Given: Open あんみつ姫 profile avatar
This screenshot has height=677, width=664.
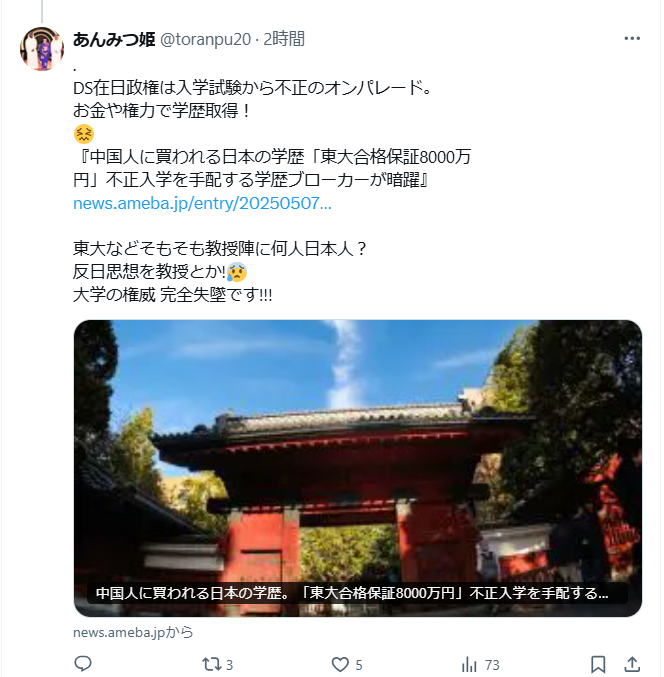Looking at the screenshot, I should [x=42, y=49].
